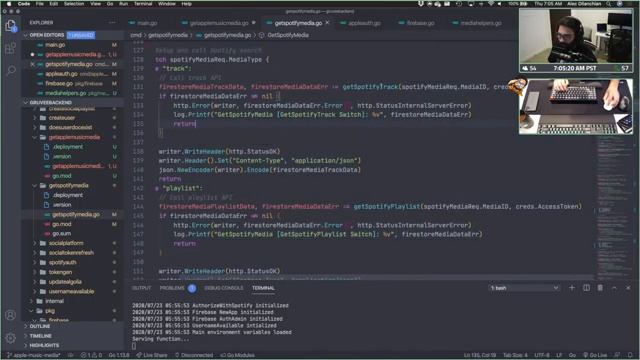640x360 pixels.
Task: Collapse the Open Editors section
Action: [x=26, y=35]
